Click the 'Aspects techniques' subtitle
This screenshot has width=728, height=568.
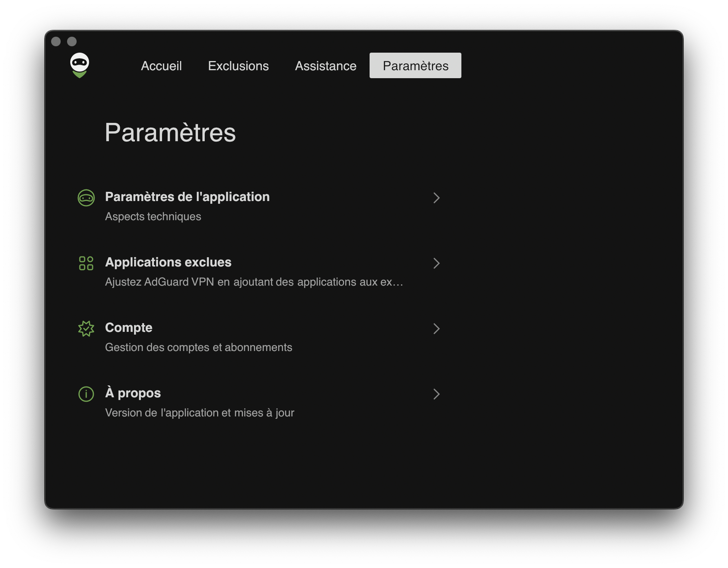click(x=153, y=217)
